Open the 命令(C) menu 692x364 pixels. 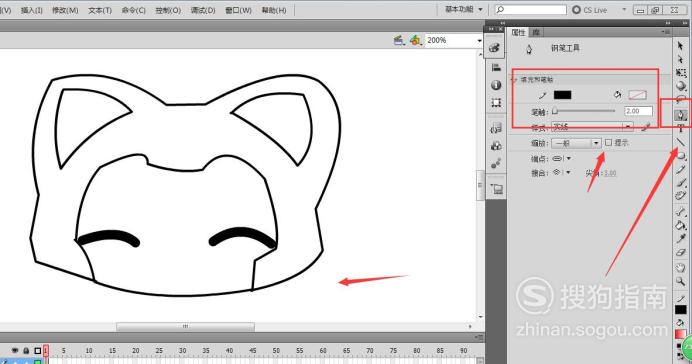click(x=133, y=10)
